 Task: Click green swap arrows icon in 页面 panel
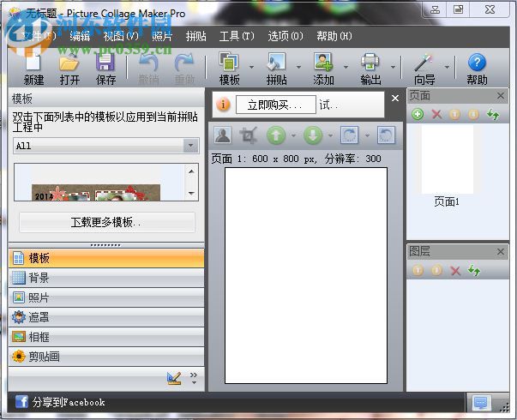[x=493, y=114]
